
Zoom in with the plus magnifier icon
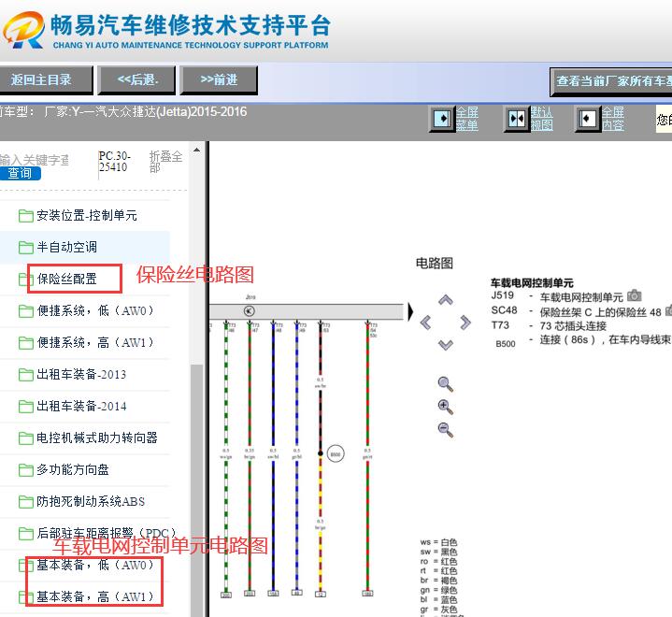(445, 407)
